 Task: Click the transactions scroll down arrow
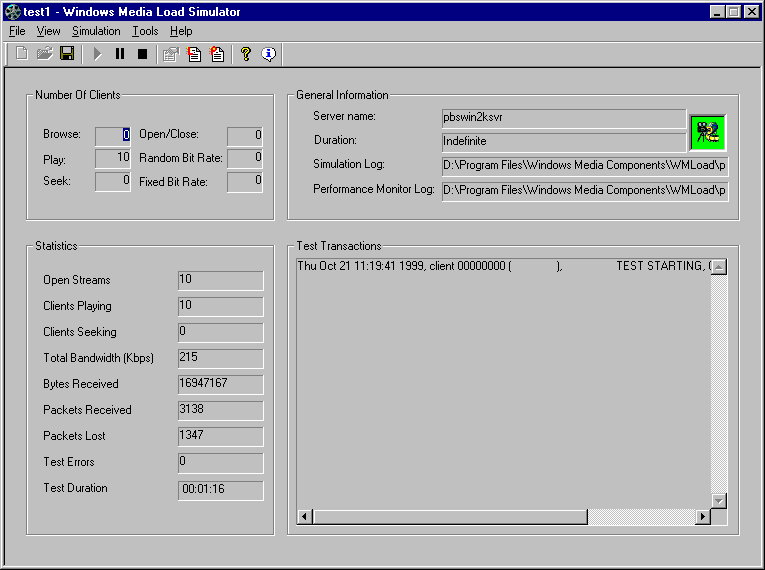point(719,501)
